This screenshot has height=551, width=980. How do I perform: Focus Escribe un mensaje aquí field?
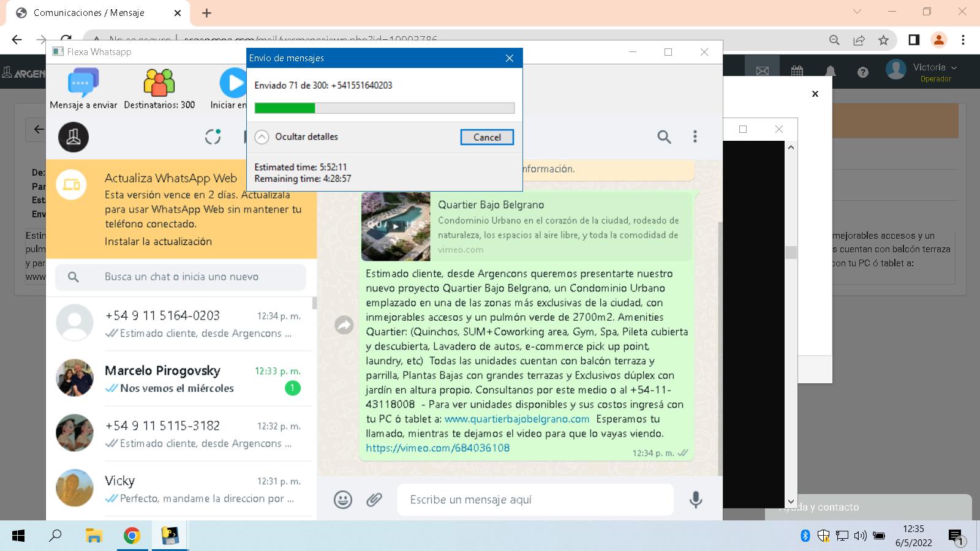[535, 500]
